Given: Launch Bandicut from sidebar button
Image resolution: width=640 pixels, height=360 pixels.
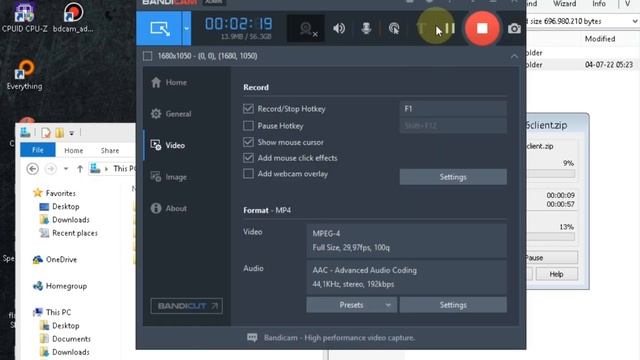Looking at the screenshot, I should pyautogui.click(x=187, y=306).
